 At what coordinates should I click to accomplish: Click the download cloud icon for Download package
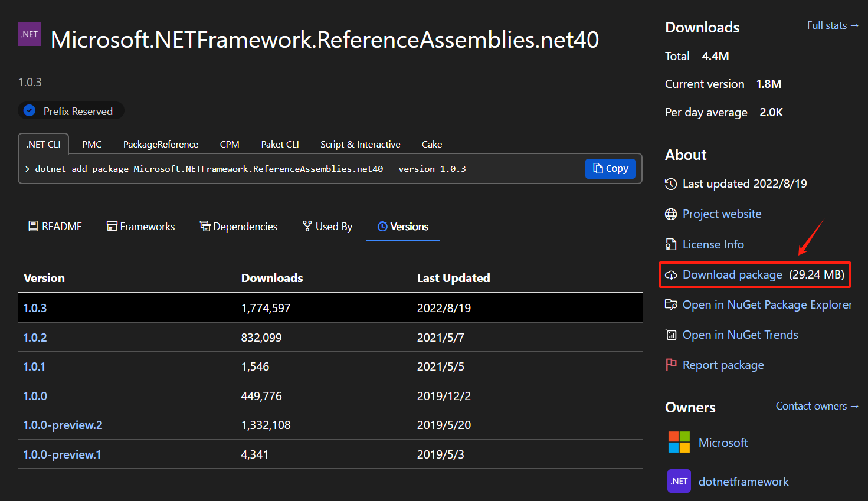(671, 274)
